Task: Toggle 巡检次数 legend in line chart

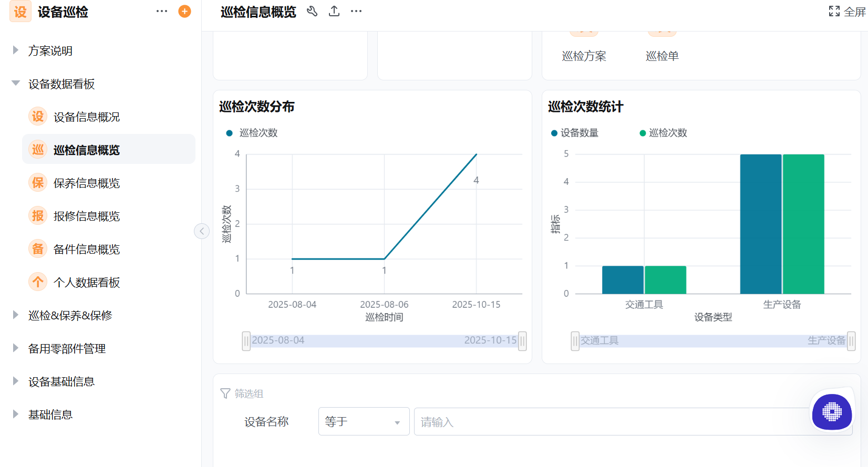Action: coord(252,133)
